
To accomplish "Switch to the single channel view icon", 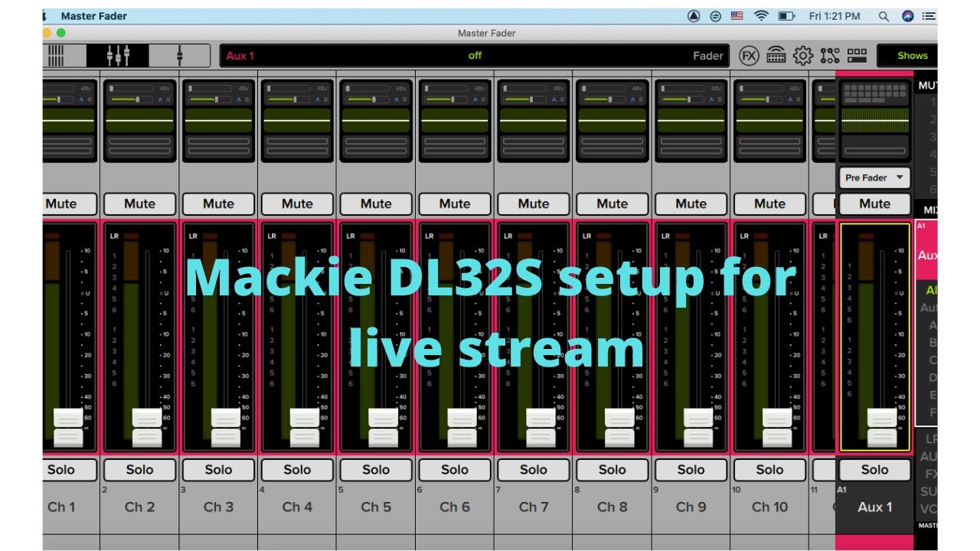I will (x=179, y=55).
